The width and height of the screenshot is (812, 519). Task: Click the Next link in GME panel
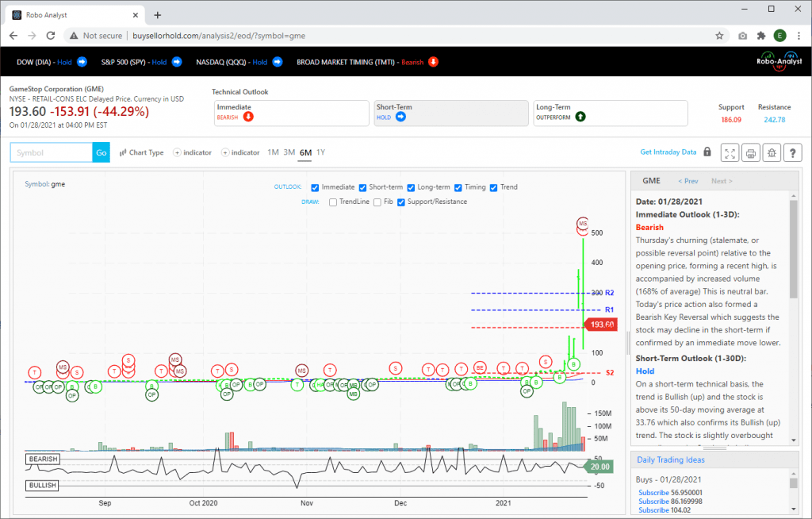pos(722,181)
